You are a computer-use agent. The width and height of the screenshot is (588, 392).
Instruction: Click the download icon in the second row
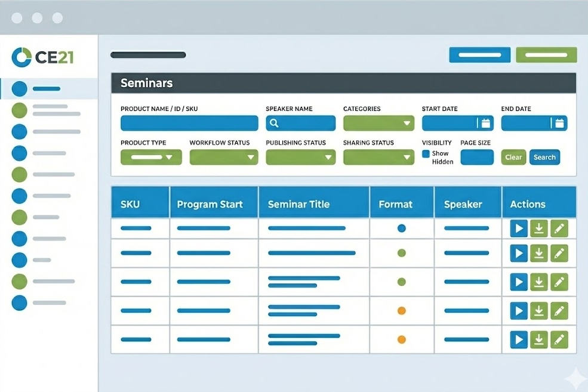pos(539,254)
